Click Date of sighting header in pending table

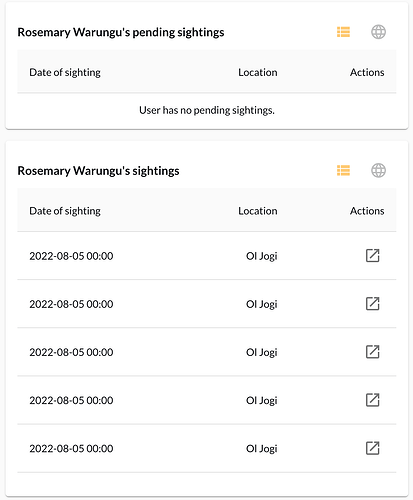click(x=65, y=72)
